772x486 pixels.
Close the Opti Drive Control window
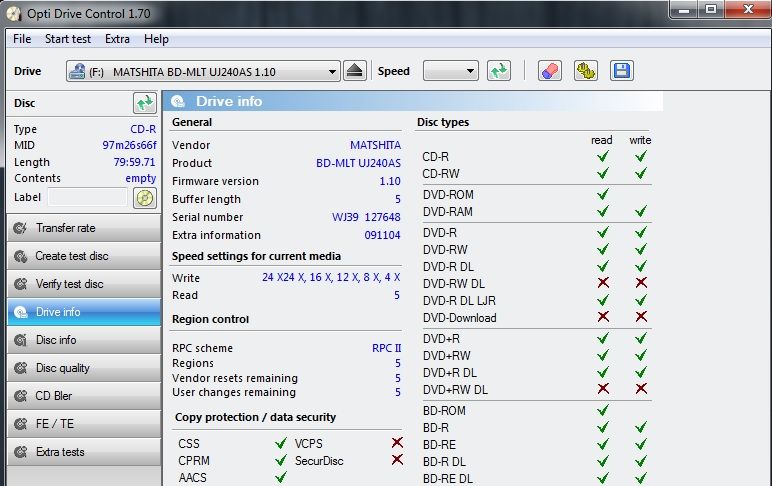(749, 9)
